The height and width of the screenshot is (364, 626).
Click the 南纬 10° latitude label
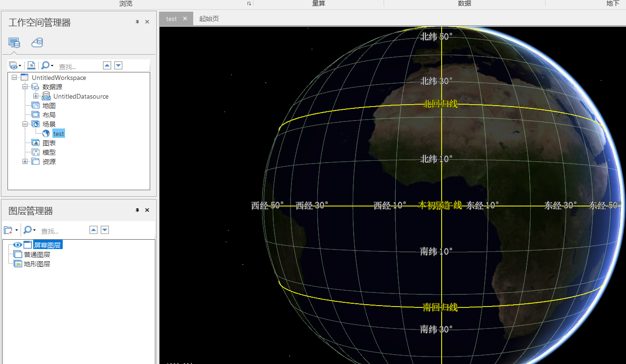[x=437, y=251]
